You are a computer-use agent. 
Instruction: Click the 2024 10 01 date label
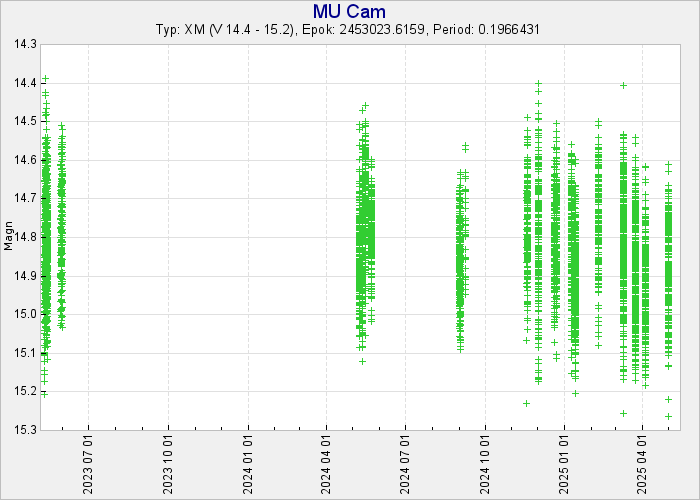[486, 466]
